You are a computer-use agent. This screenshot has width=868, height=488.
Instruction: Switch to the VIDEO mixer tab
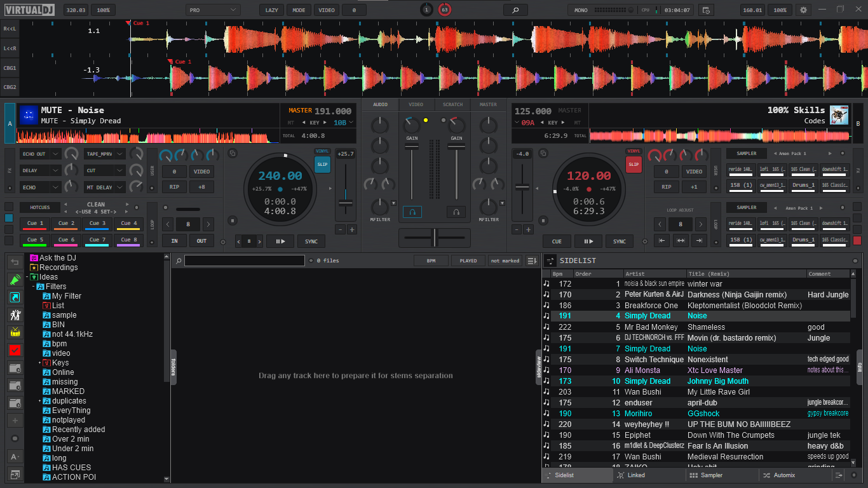[x=416, y=104]
